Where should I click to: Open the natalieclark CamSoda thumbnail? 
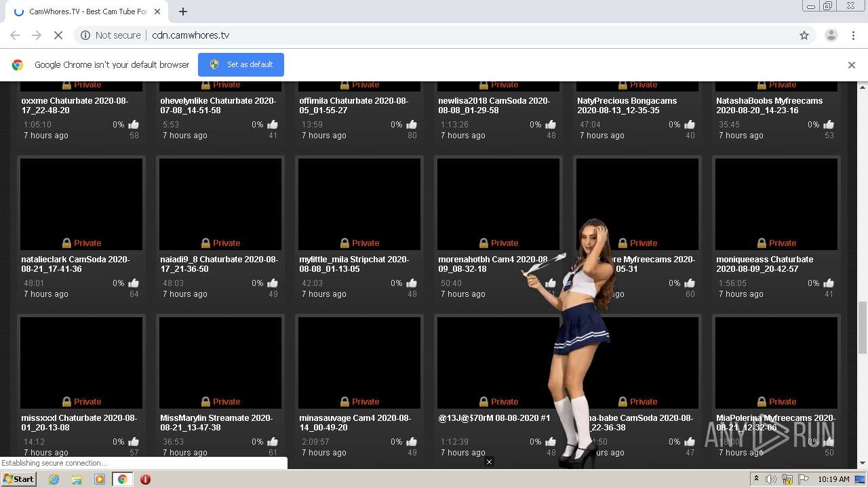[81, 204]
